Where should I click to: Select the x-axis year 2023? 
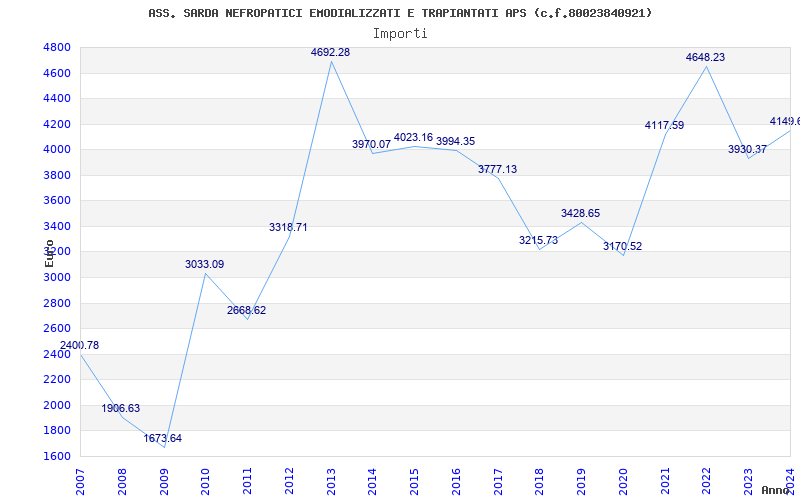748,482
